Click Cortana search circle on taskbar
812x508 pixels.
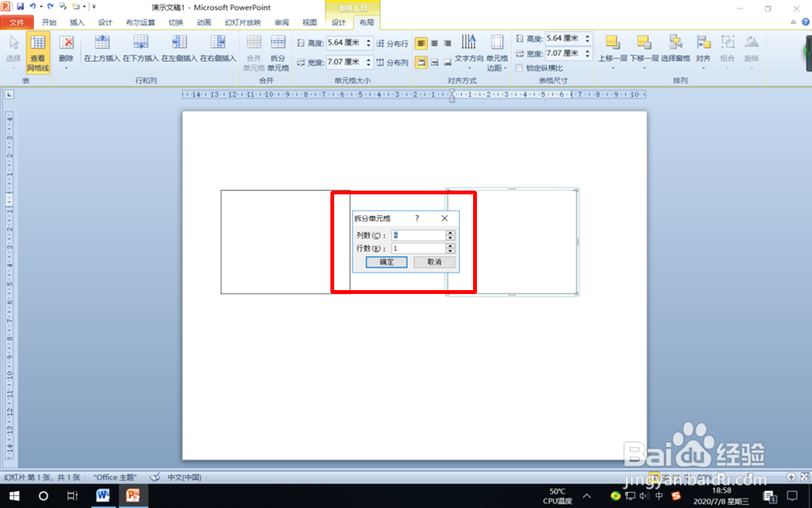pos(43,496)
